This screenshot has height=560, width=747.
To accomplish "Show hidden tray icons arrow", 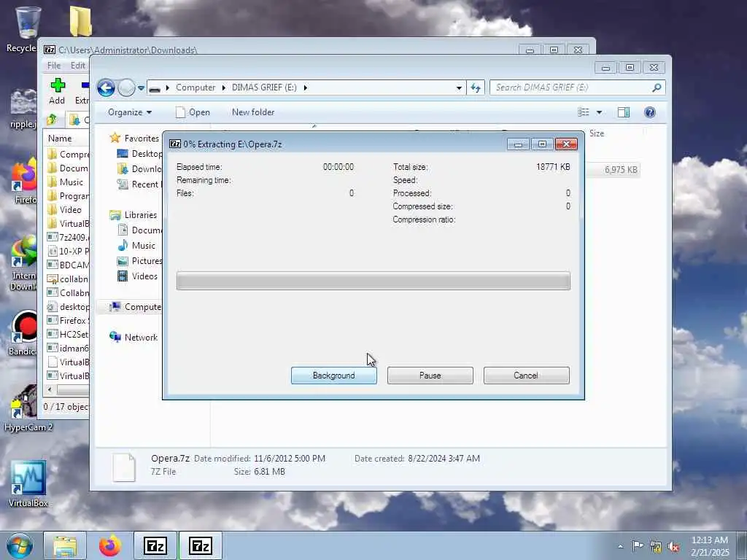I will pos(620,546).
